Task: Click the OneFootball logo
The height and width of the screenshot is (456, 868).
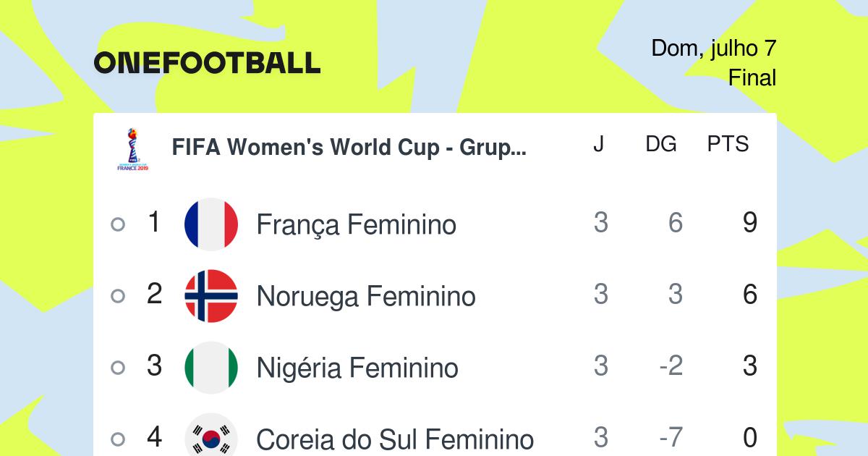Action: point(207,63)
